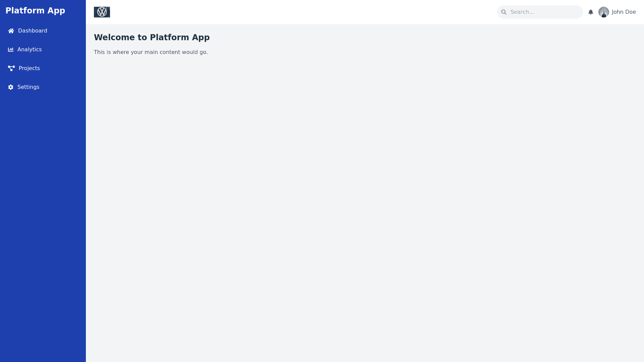Go to the Analytics menu label
Viewport: 644px width, 362px height.
pos(30,50)
